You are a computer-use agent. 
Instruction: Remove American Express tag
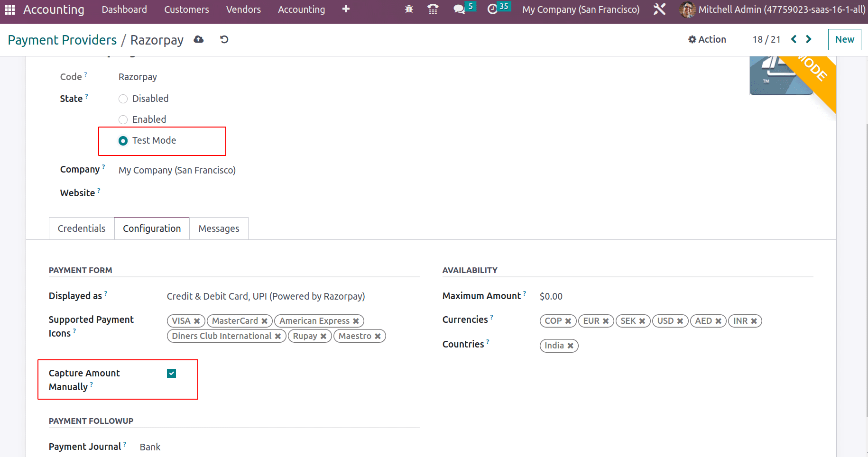coord(356,321)
